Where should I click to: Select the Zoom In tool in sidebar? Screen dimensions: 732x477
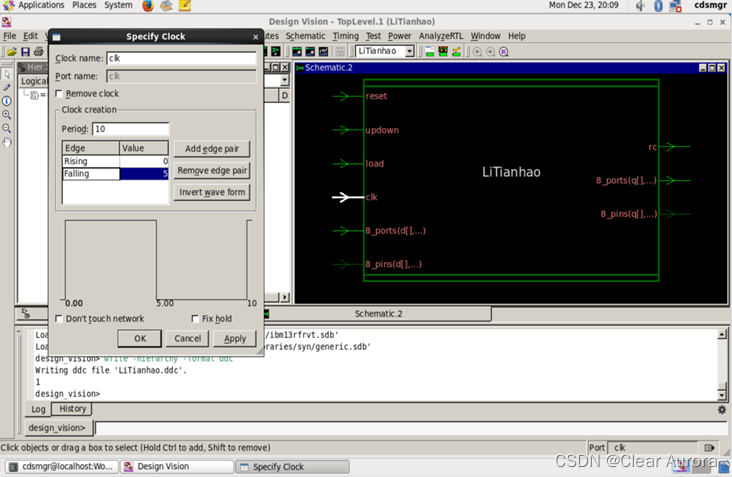(7, 115)
